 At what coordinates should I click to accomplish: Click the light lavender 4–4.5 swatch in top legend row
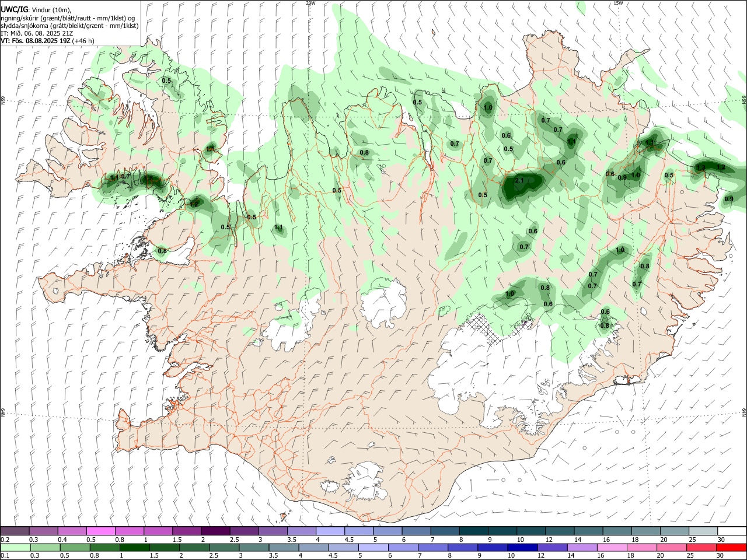[x=330, y=531]
